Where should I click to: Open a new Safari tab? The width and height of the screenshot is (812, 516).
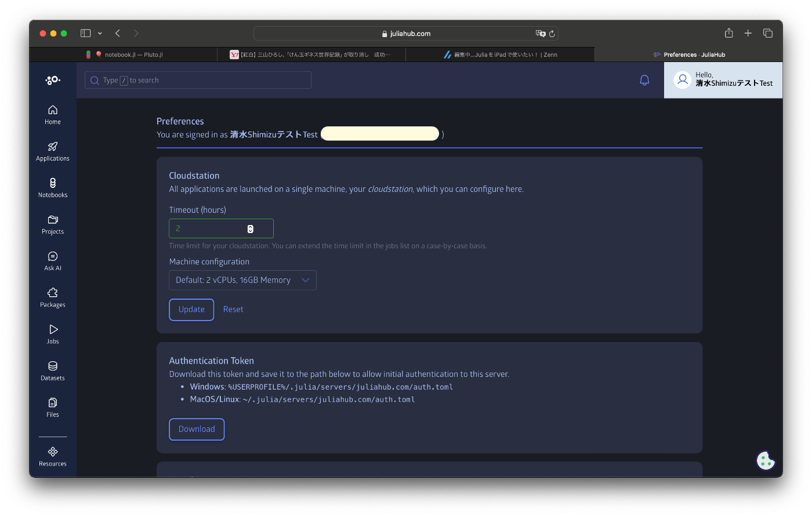click(x=748, y=33)
